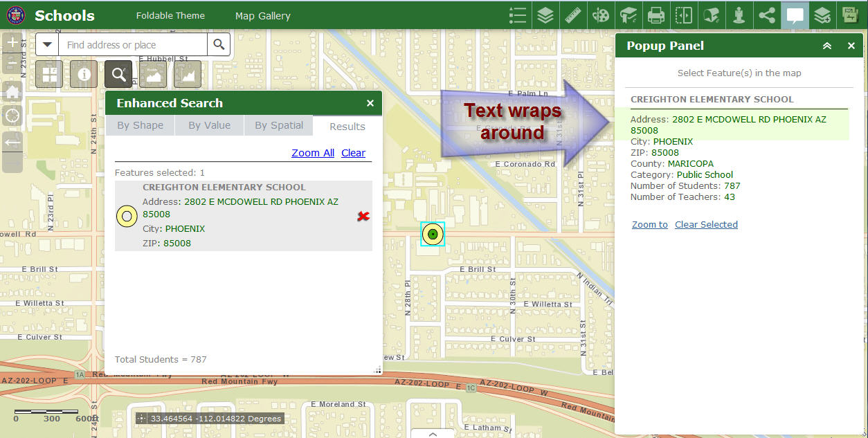Zoom in on the map

pyautogui.click(x=12, y=43)
